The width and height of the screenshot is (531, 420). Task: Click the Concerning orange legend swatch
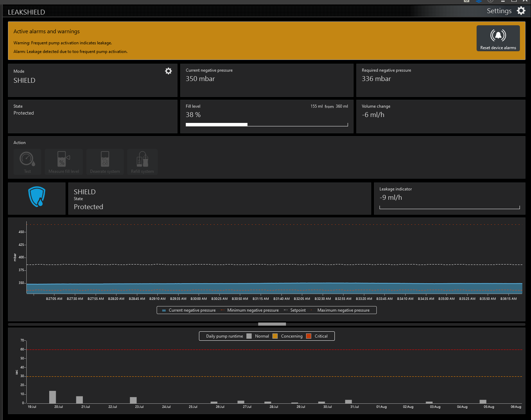[275, 336]
